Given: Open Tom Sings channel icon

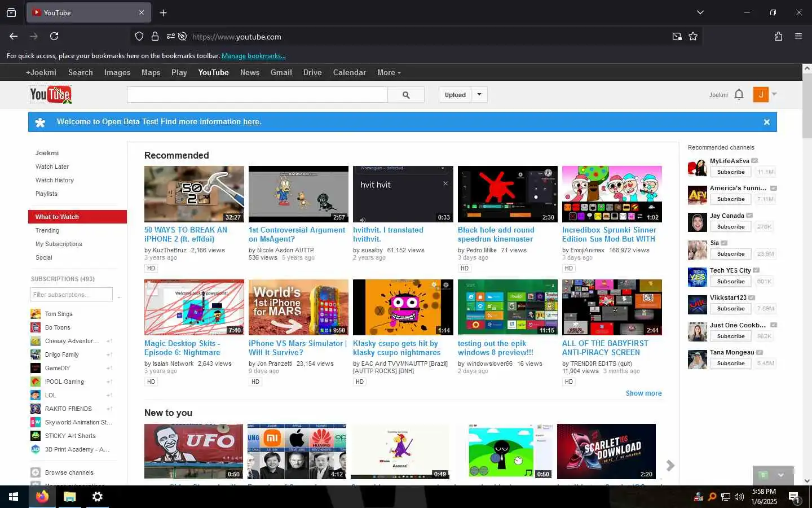Looking at the screenshot, I should coord(36,314).
